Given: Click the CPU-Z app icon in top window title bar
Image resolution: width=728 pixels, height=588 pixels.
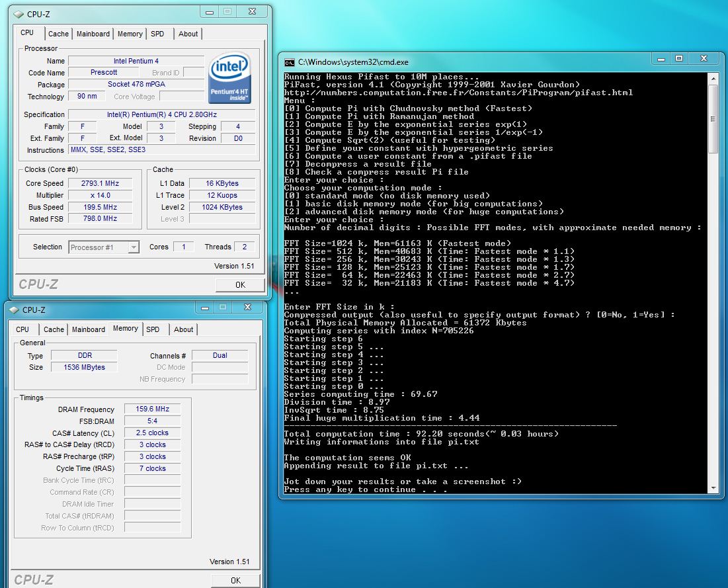Looking at the screenshot, I should [x=19, y=15].
